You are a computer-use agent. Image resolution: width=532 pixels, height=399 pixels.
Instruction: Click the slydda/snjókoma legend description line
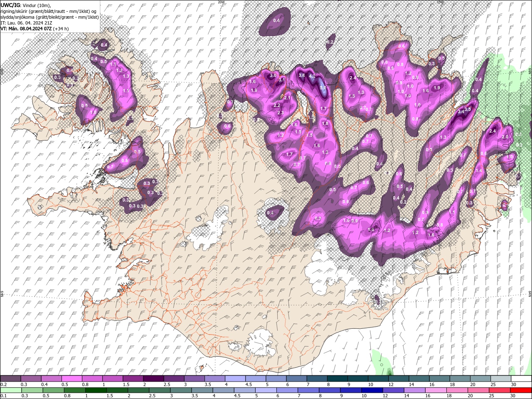click(49, 17)
